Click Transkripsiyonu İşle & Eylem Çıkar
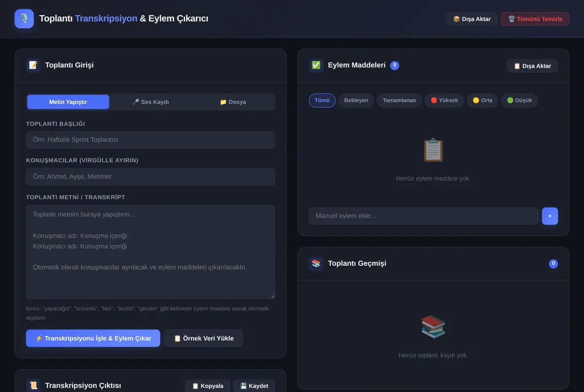This screenshot has height=392, width=584. click(93, 338)
